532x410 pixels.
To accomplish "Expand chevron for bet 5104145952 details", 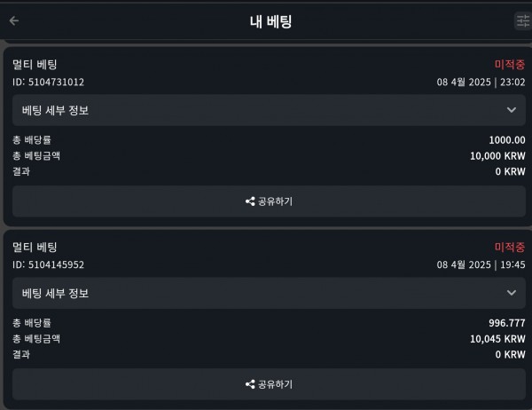I will click(512, 293).
